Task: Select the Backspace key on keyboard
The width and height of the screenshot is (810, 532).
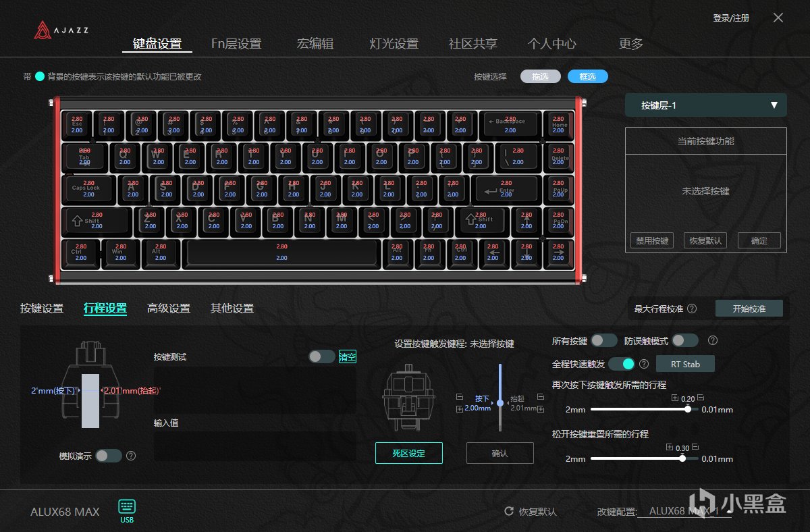Action: click(x=510, y=125)
